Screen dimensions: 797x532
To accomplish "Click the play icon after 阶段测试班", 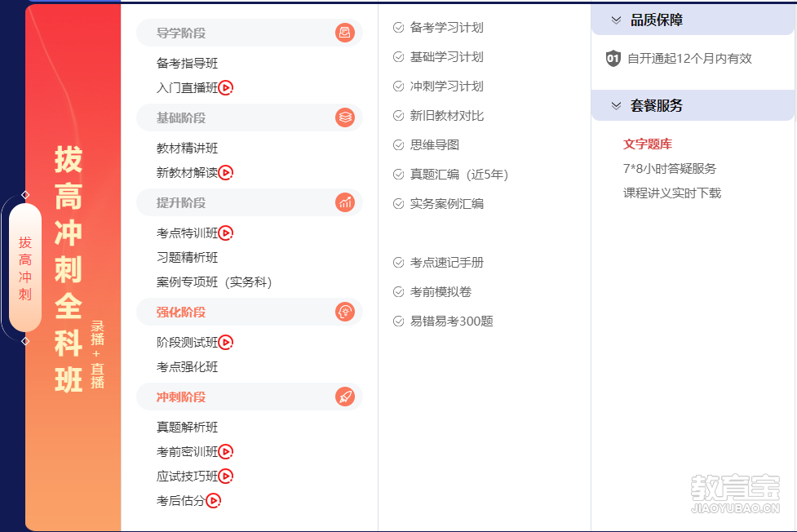I will pyautogui.click(x=226, y=343).
